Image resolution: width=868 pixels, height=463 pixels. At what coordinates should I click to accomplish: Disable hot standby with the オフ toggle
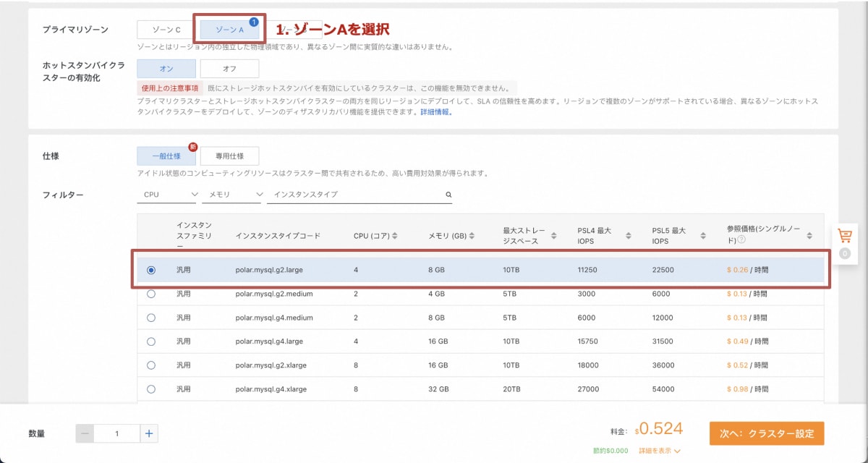[x=229, y=68]
